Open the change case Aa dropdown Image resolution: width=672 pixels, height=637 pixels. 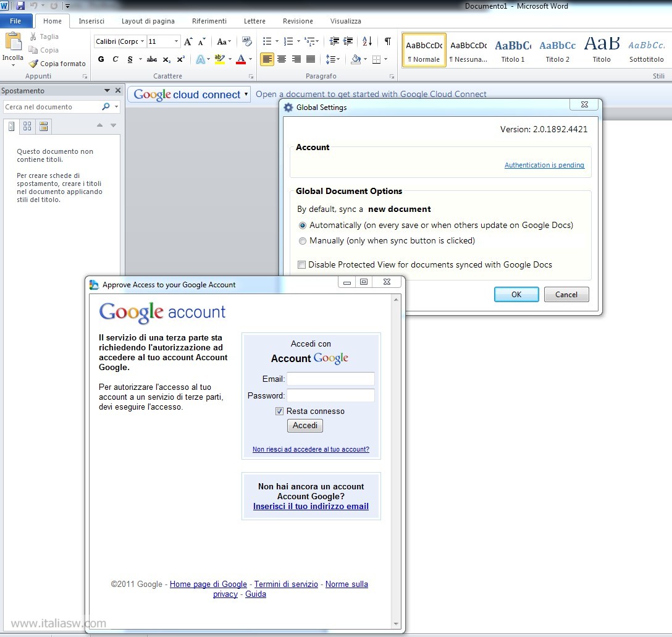click(x=224, y=41)
